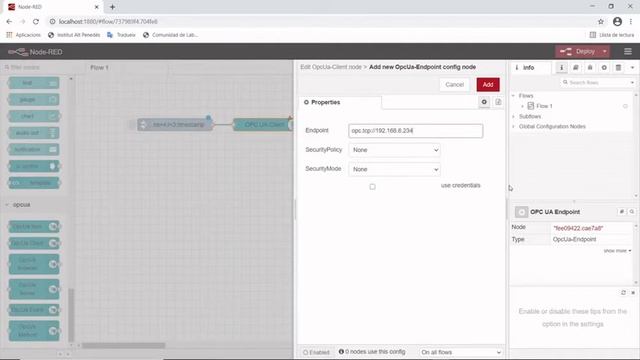
Task: Open the On all flows scope dropdown
Action: [x=461, y=352]
